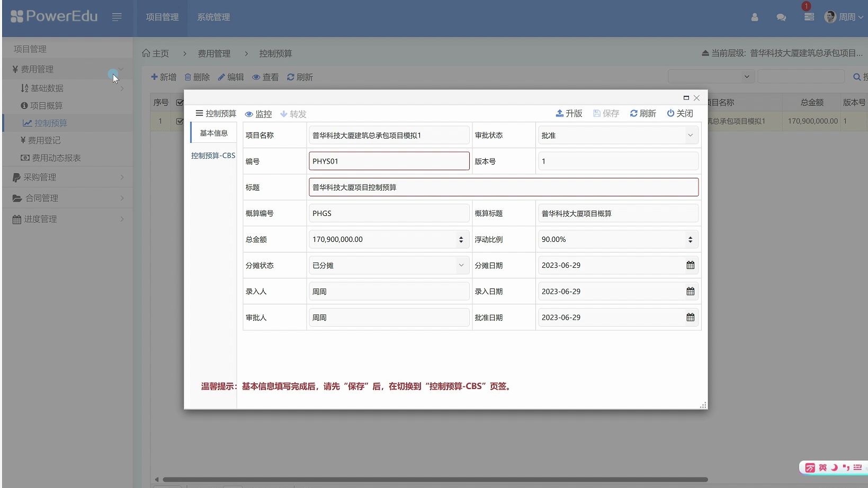
Task: Open the 控制预算 list menu icon
Action: point(199,113)
